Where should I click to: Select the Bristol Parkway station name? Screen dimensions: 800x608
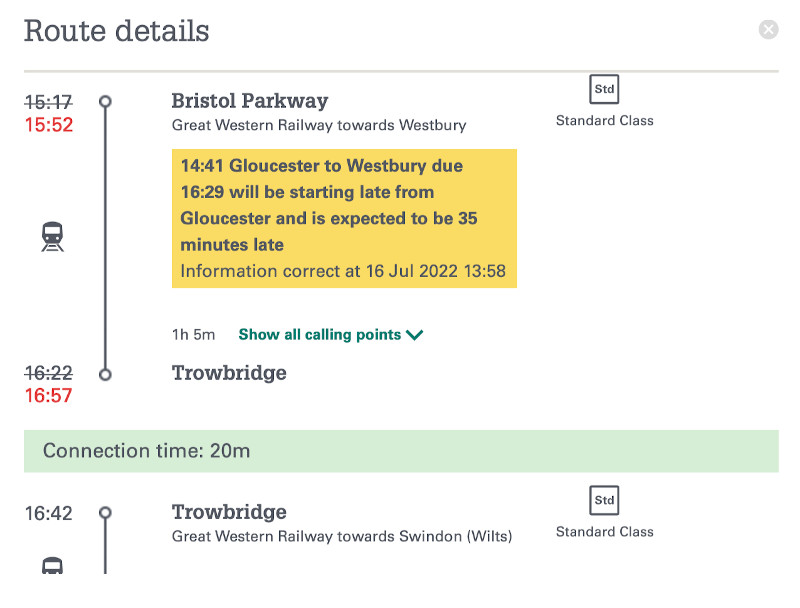[x=249, y=101]
